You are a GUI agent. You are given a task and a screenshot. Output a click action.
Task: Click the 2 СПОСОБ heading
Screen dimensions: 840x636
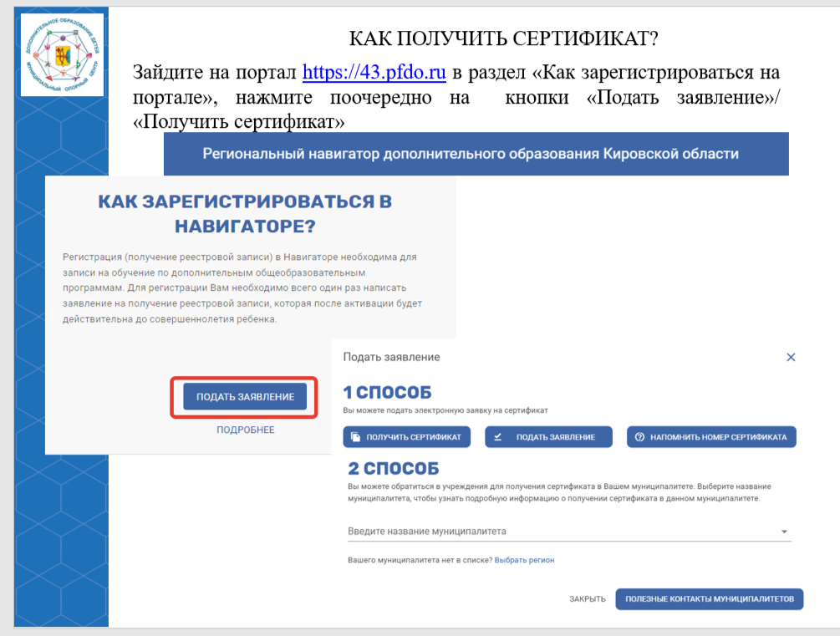[x=393, y=468]
